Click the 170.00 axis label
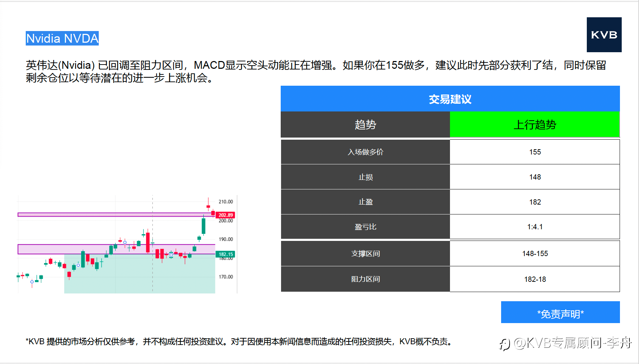 point(226,277)
